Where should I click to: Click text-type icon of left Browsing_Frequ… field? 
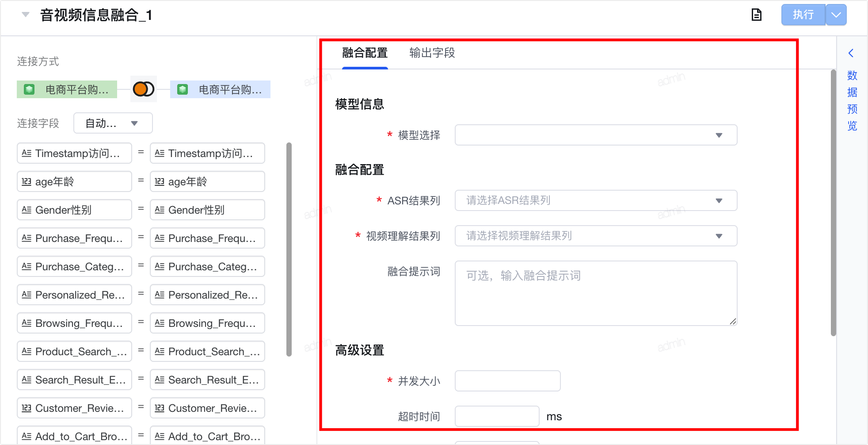(27, 323)
